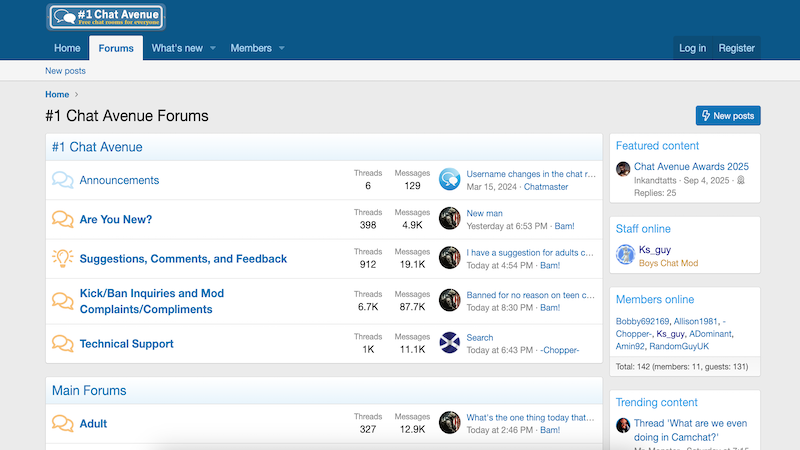Click the Home breadcrumb link
This screenshot has height=450, width=800.
point(57,94)
